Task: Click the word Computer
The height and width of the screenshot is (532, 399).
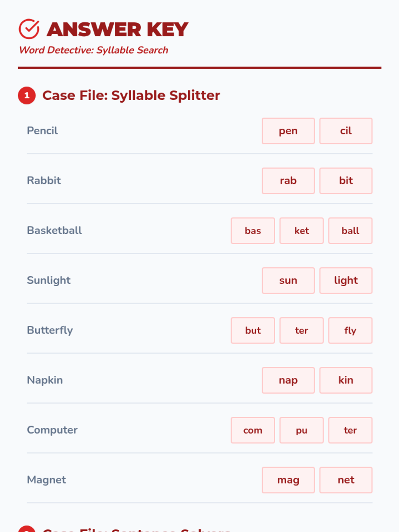Action: (52, 430)
